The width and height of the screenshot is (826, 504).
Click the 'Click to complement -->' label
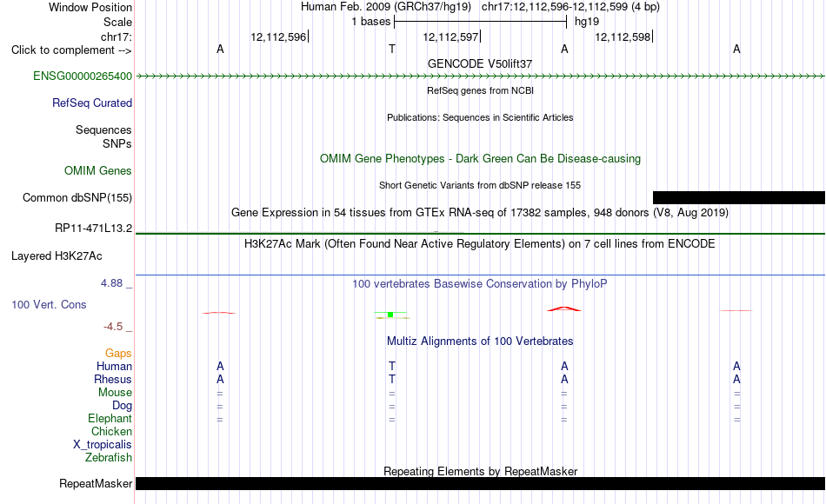[x=71, y=50]
